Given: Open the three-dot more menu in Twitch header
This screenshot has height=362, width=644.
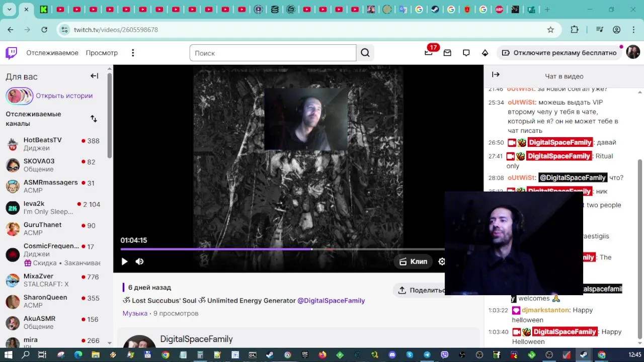Looking at the screenshot, I should pyautogui.click(x=133, y=53).
